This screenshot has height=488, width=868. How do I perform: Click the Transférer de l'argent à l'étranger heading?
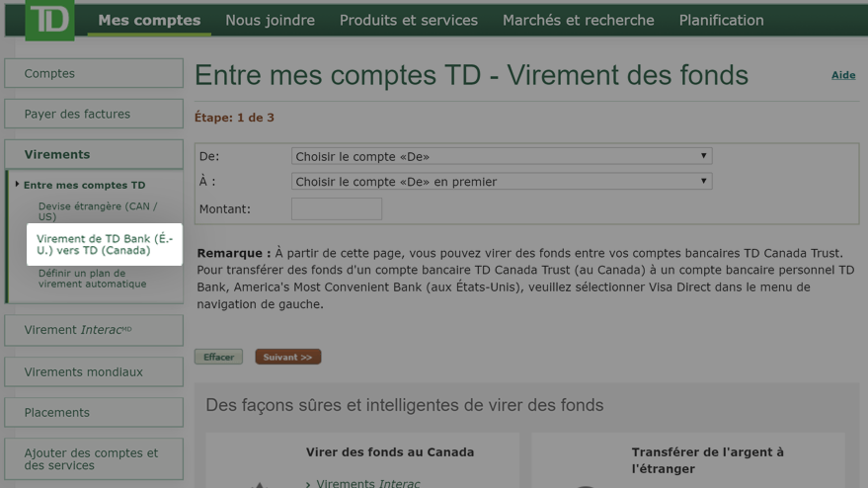click(x=707, y=460)
